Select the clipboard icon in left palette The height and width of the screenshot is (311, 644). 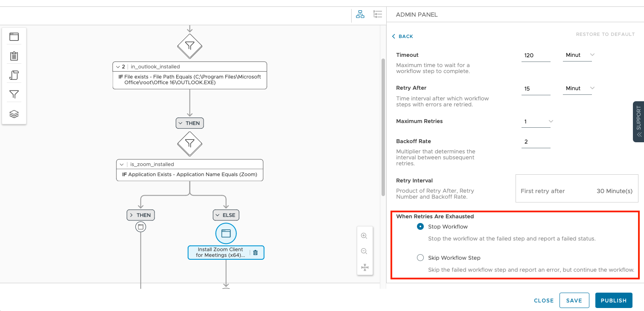[x=14, y=56]
